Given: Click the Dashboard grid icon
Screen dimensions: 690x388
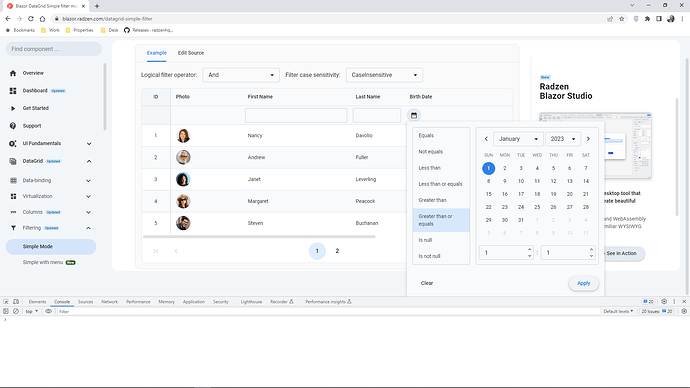Looking at the screenshot, I should pyautogui.click(x=13, y=91).
